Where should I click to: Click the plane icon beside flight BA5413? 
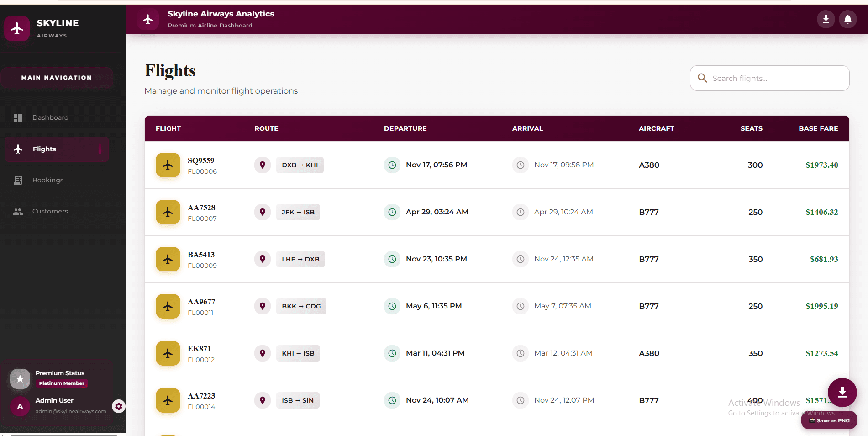pyautogui.click(x=168, y=259)
